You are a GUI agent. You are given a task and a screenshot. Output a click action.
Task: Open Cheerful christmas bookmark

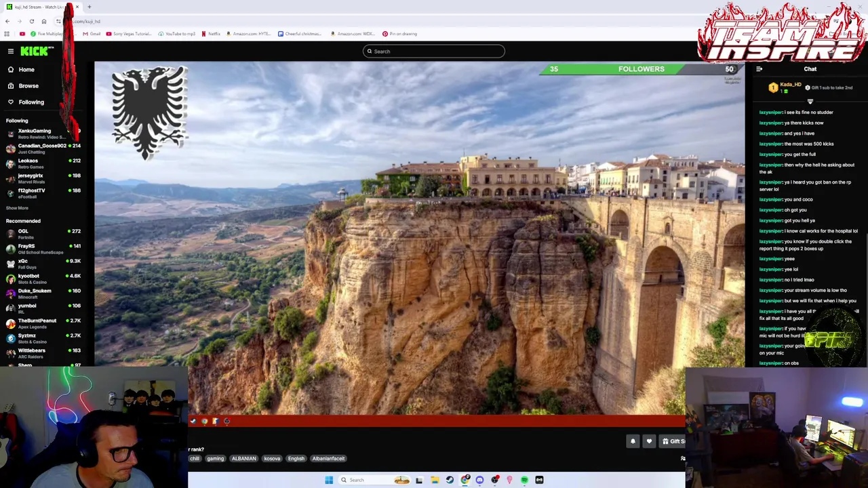(x=300, y=34)
